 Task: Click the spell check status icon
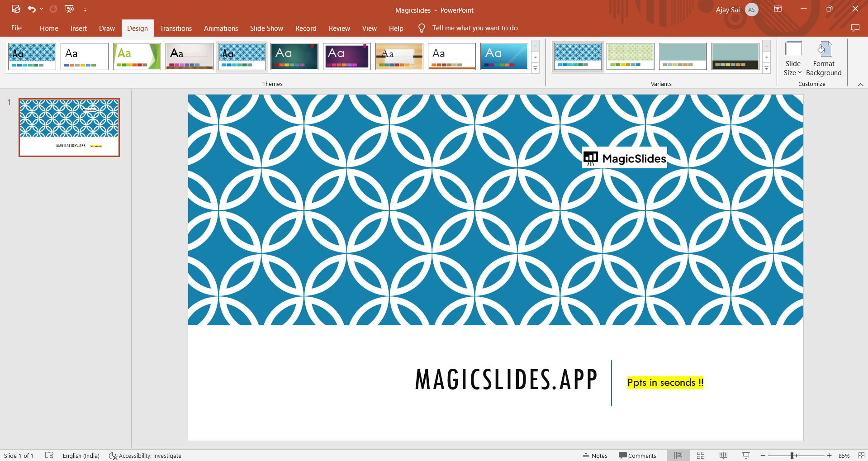[49, 456]
